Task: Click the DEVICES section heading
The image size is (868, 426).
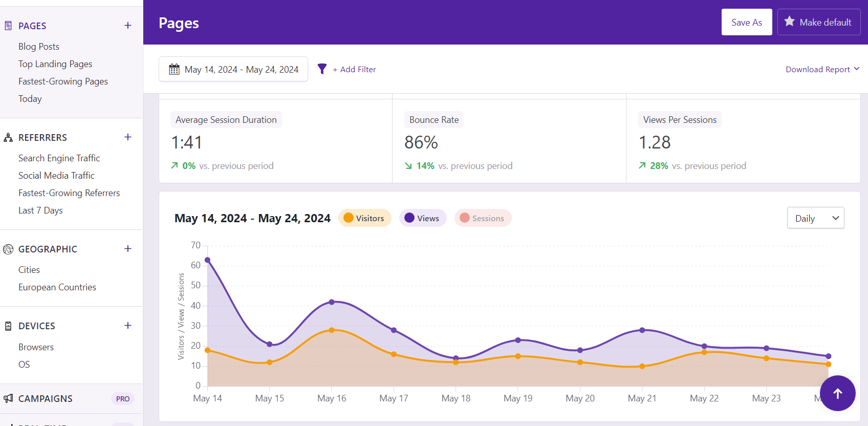Action: 37,326
